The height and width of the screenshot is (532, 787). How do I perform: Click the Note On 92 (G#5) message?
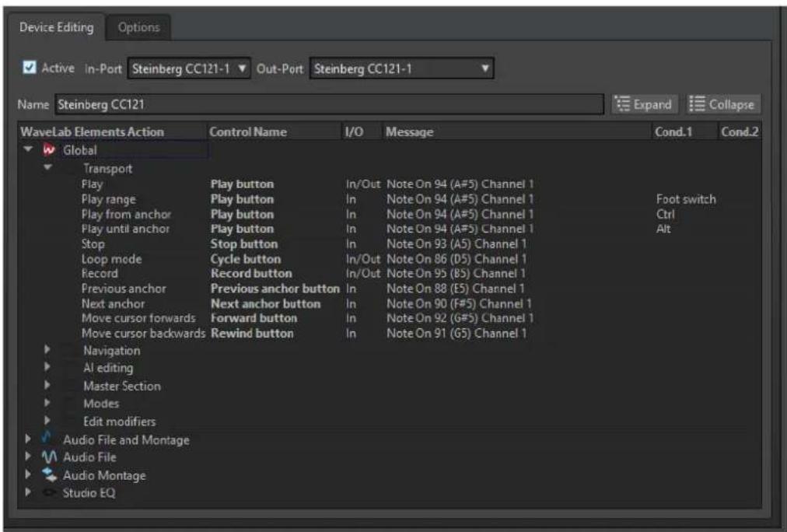click(x=460, y=318)
